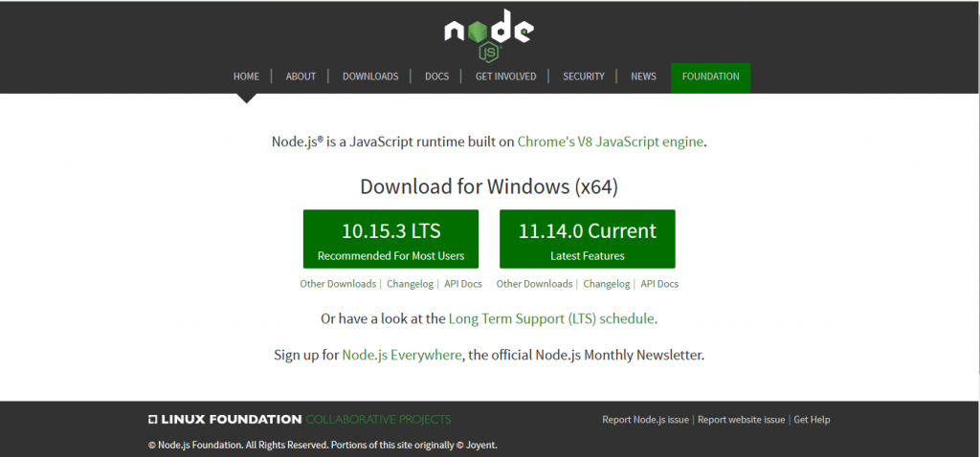Click the 'Download for Windows (x64)' heading

pos(489,186)
